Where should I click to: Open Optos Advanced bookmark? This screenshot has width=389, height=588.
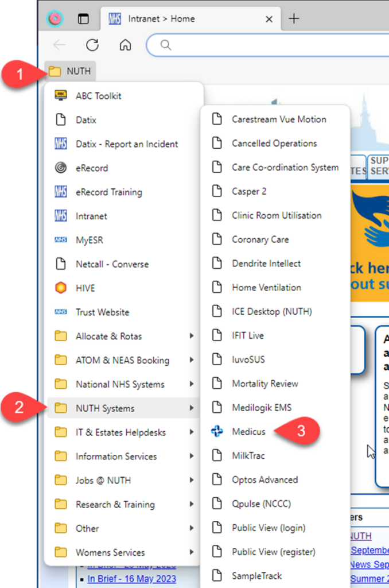click(x=275, y=479)
